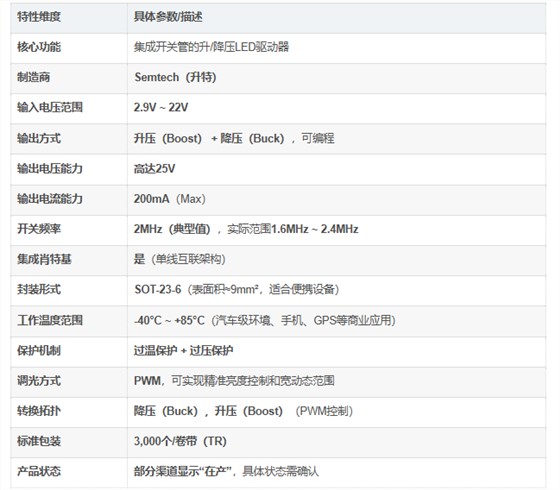
Task: Click the text '集成开关管的升/降压LED驱动器'
Action: [211, 47]
